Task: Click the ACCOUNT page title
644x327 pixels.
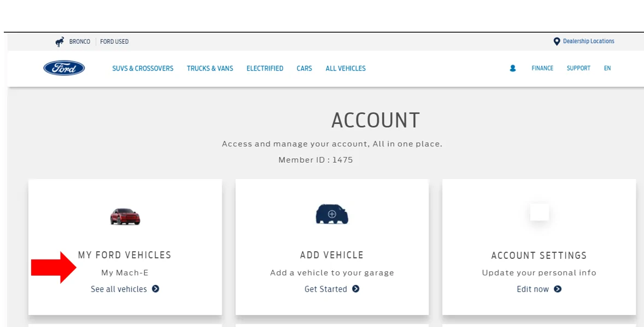Action: [376, 120]
